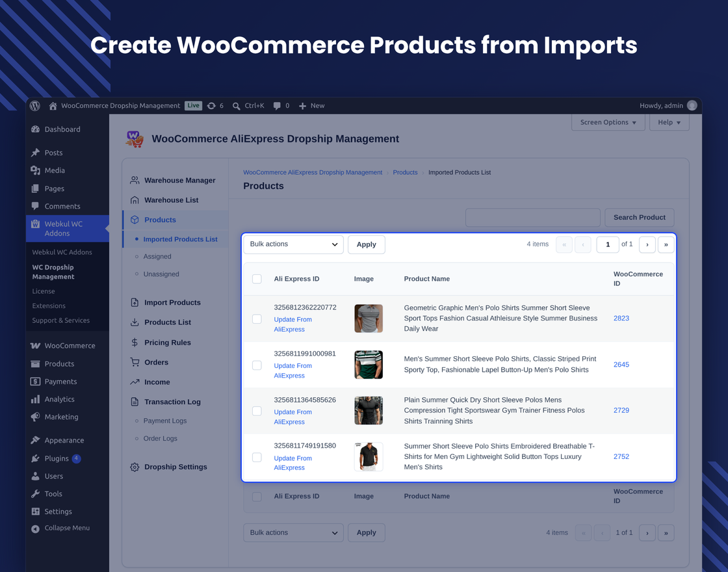Image resolution: width=728 pixels, height=572 pixels.
Task: Click the Orders cart icon
Action: [135, 362]
